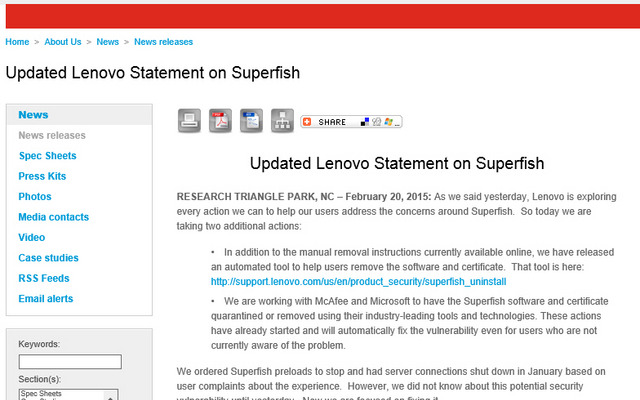Open Spec Sheets in sidebar menu
The image size is (640, 400).
(48, 156)
